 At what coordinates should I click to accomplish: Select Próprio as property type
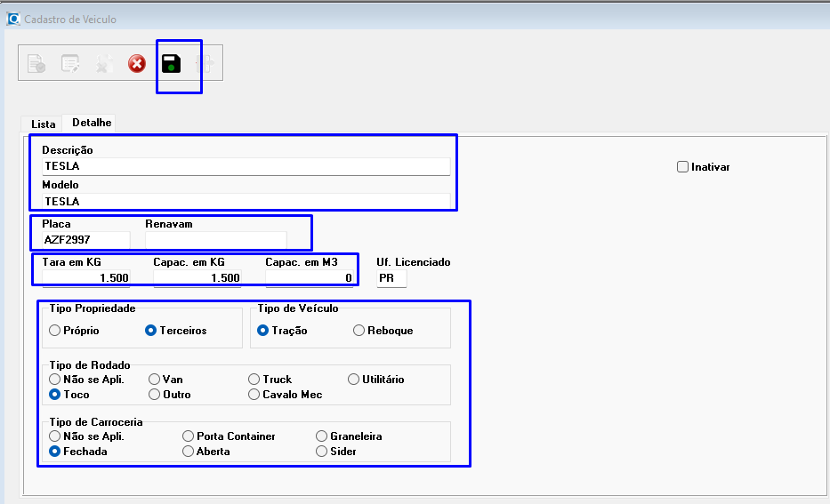coord(55,331)
